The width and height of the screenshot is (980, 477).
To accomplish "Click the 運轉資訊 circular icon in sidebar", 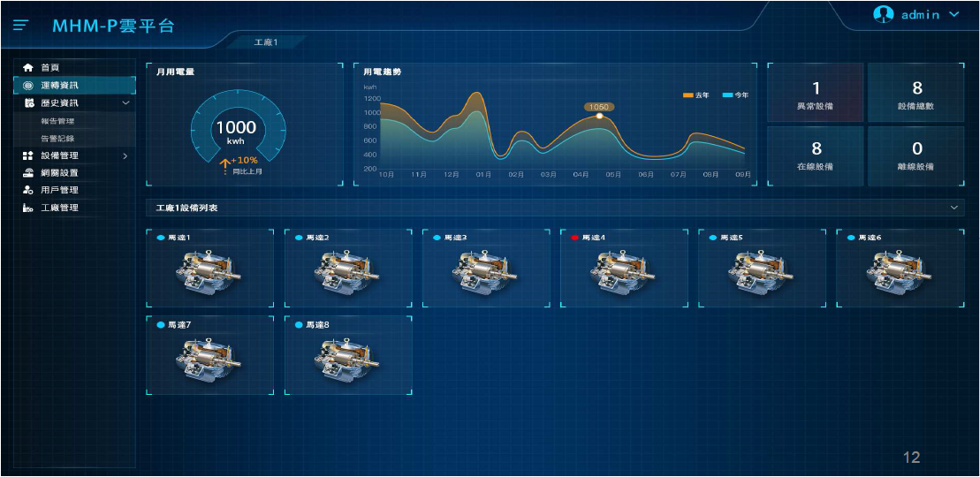I will tap(28, 86).
